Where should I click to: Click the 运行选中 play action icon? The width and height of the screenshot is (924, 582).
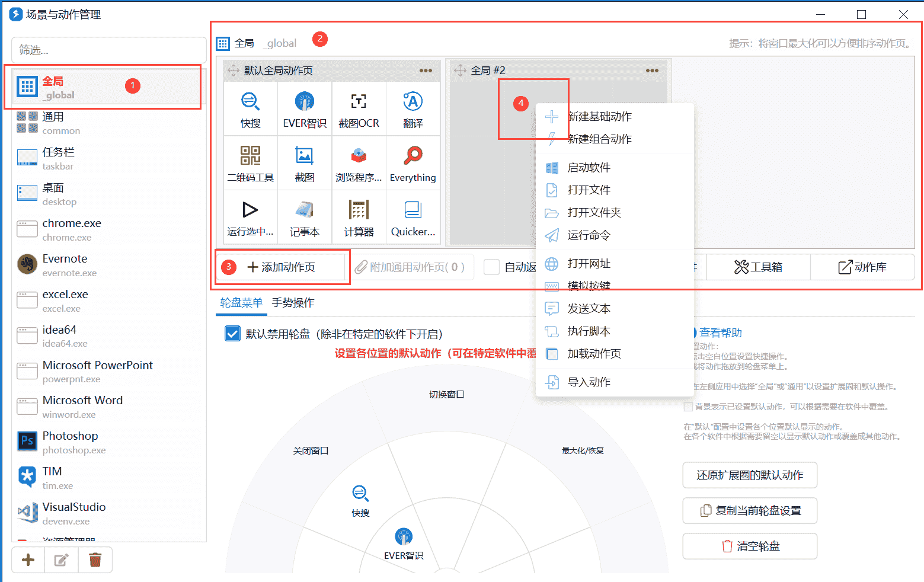point(250,217)
